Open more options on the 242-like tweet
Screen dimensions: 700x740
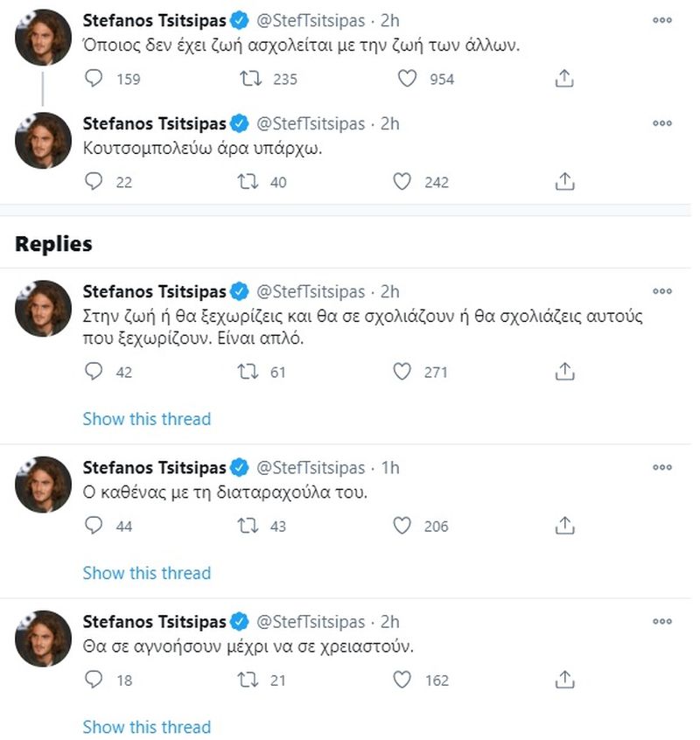(x=661, y=123)
